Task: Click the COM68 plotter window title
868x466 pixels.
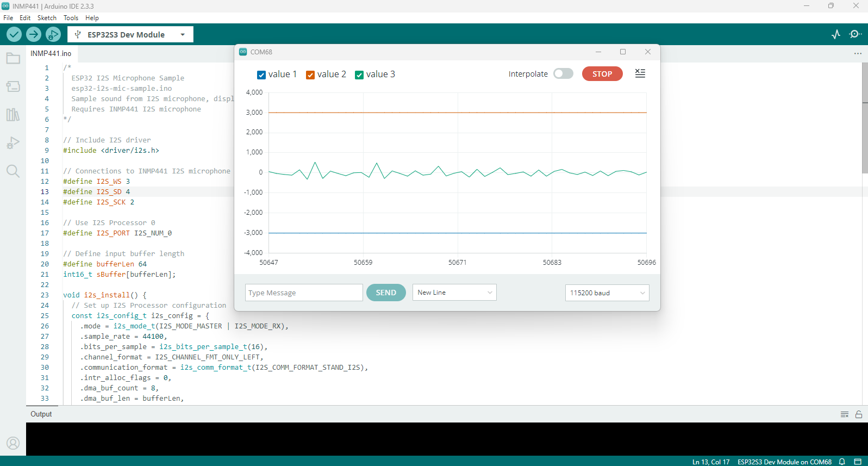Action: [261, 52]
